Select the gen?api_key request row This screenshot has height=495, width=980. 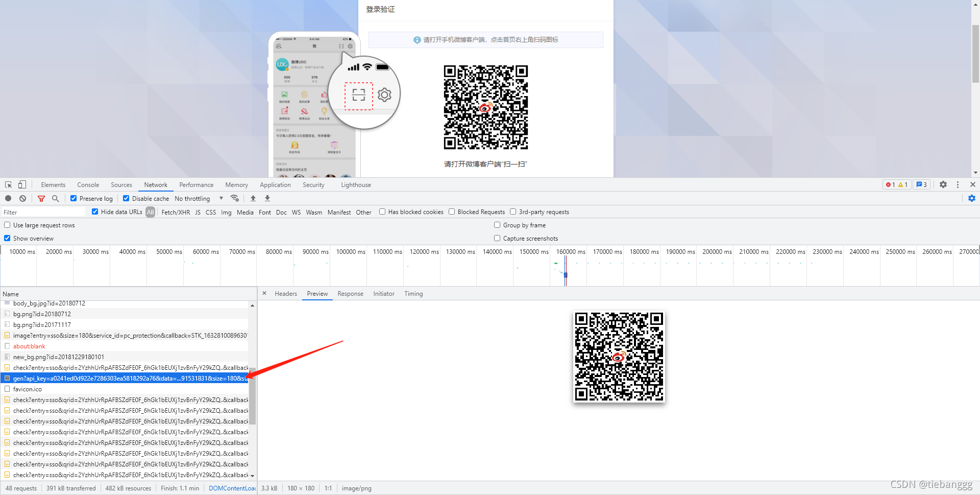coord(125,379)
